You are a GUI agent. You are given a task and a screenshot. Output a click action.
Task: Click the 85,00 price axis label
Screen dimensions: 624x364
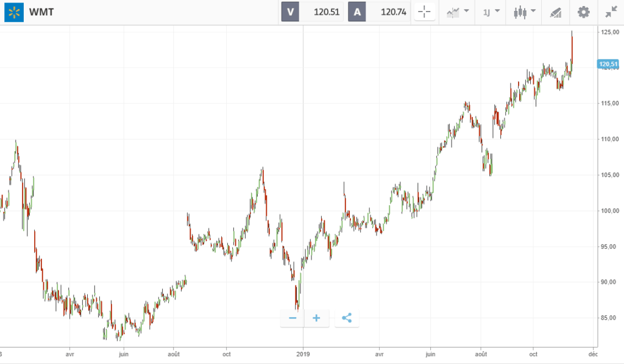pos(609,318)
